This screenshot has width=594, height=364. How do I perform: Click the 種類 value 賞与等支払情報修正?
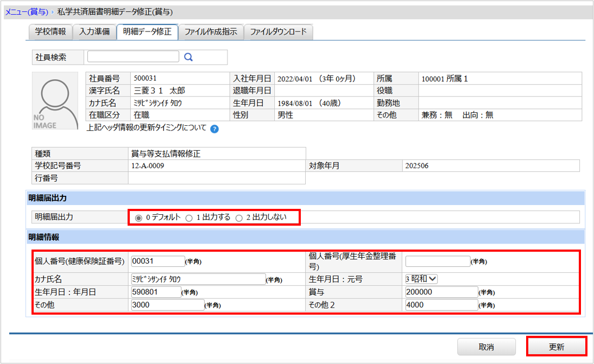tap(166, 154)
